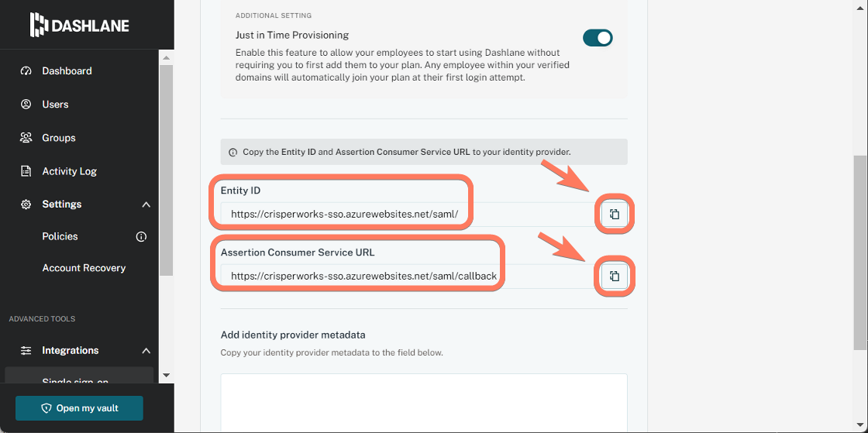Open the Account Recovery menu item
868x433 pixels.
(x=84, y=268)
